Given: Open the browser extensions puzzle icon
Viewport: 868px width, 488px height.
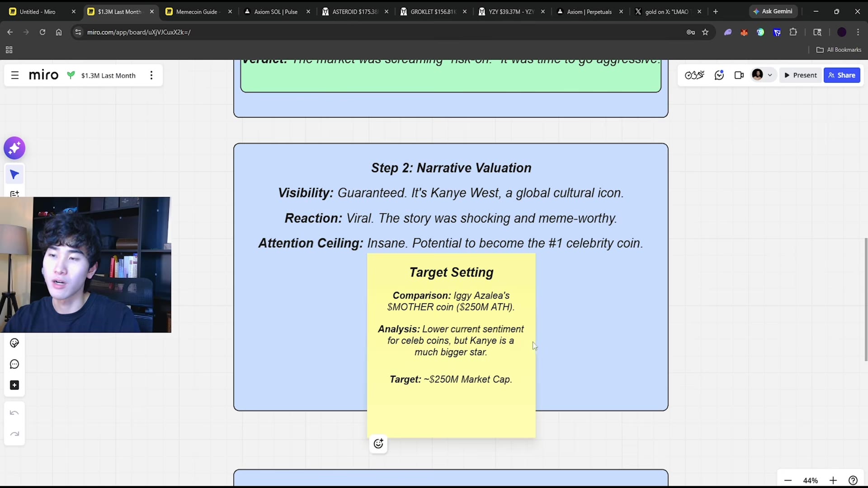Looking at the screenshot, I should click(793, 32).
